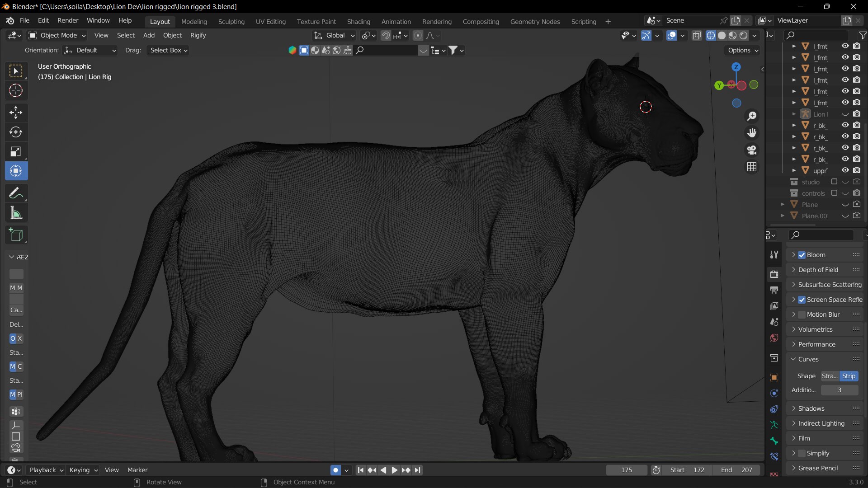
Task: Disable the Bloom checkbox
Action: click(x=802, y=255)
